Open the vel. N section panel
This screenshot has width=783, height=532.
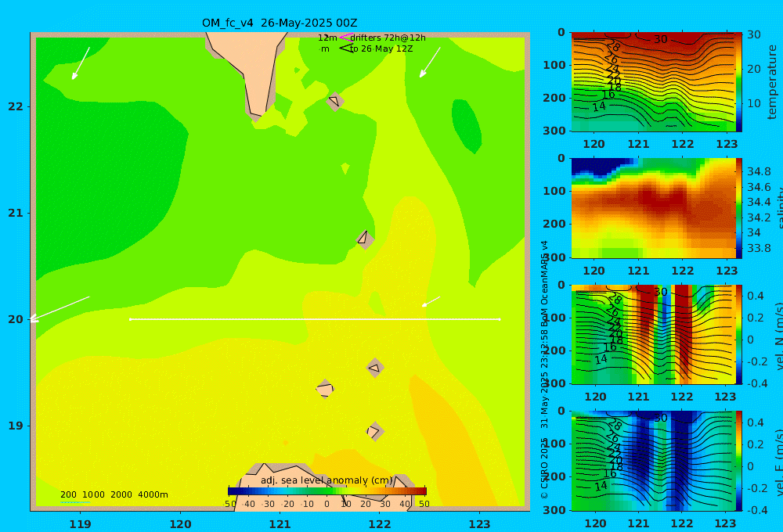tap(654, 334)
